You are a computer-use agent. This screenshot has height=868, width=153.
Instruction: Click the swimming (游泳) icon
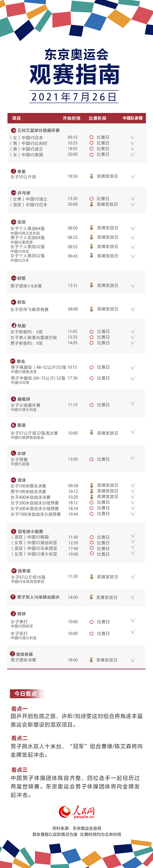point(13,480)
